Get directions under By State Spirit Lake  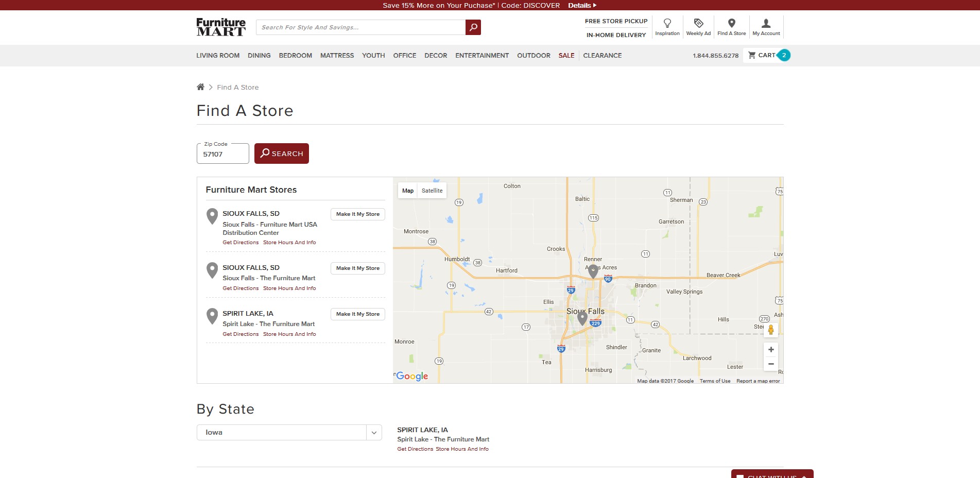pos(415,449)
